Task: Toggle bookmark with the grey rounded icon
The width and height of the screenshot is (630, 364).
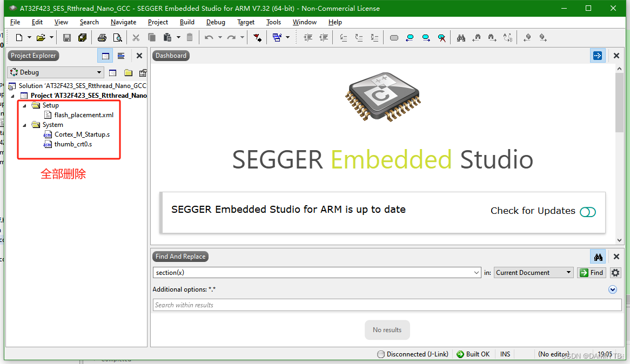Action: (394, 38)
